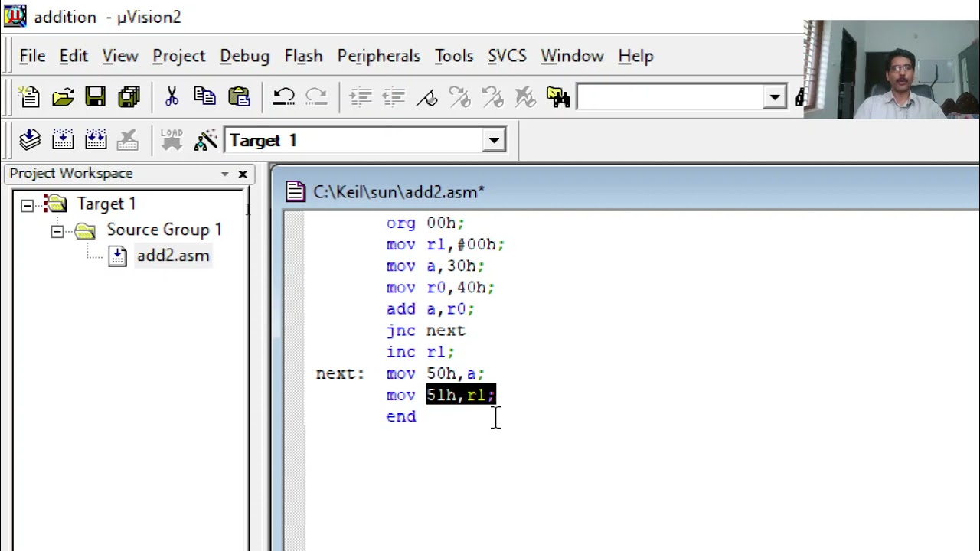This screenshot has width=980, height=551.
Task: Click the 'end' directive line
Action: [401, 416]
